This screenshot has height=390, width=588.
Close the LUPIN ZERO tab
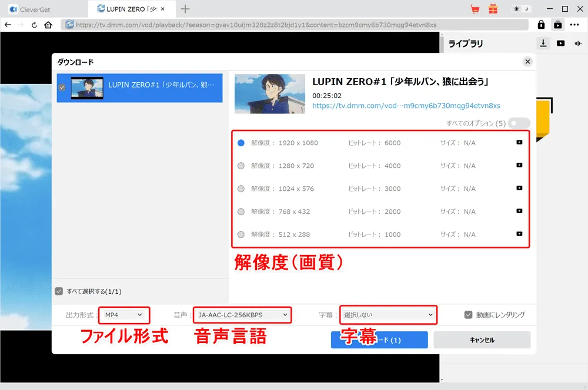(163, 9)
